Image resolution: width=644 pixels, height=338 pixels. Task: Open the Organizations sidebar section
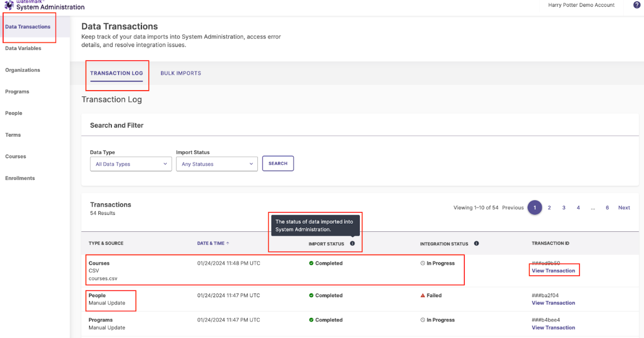click(22, 70)
